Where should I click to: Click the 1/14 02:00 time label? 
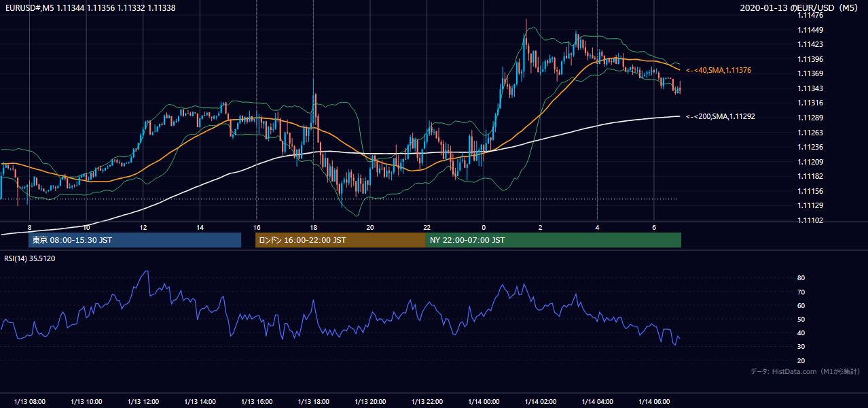541,402
